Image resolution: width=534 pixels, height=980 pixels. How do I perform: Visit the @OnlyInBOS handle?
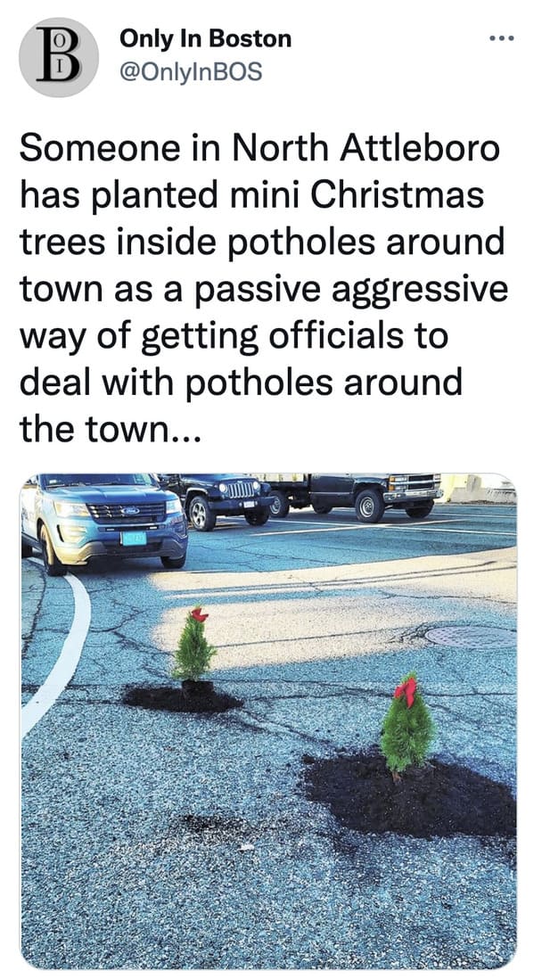[x=191, y=72]
